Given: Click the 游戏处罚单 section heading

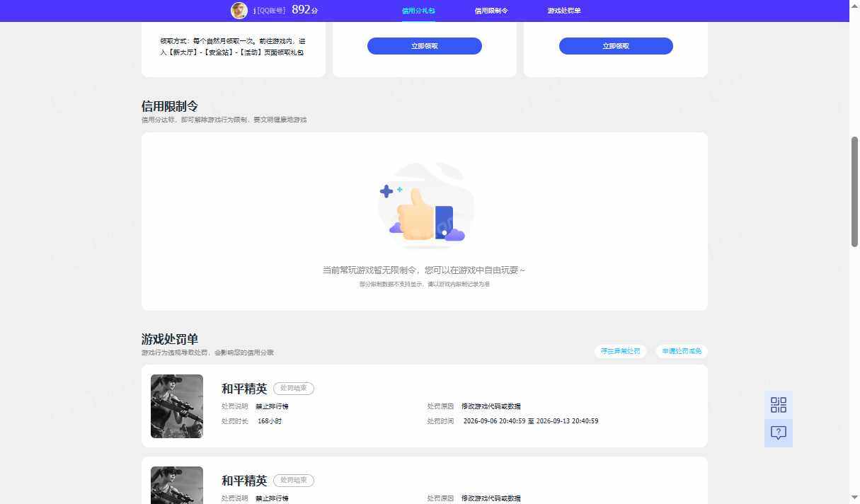Looking at the screenshot, I should pos(170,339).
